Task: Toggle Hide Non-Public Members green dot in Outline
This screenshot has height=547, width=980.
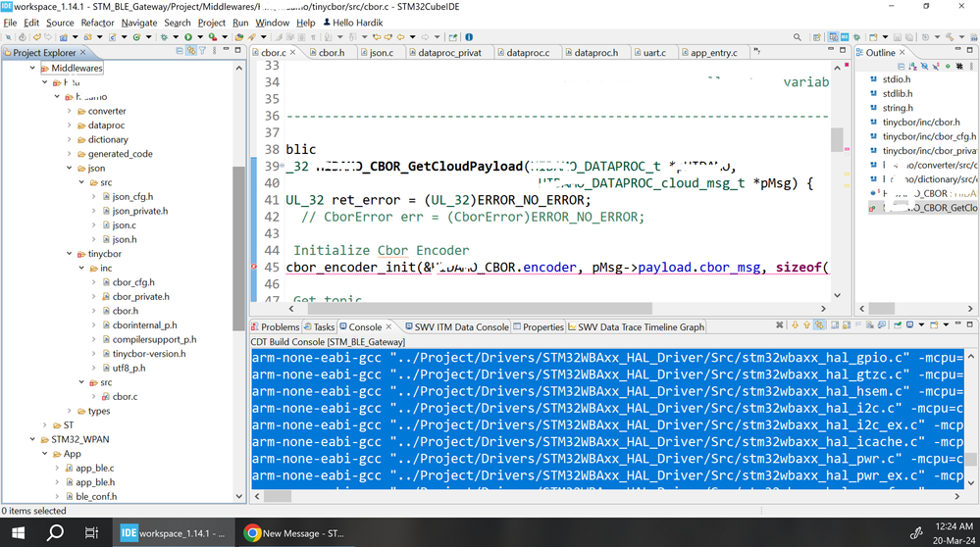Action: 948,67
